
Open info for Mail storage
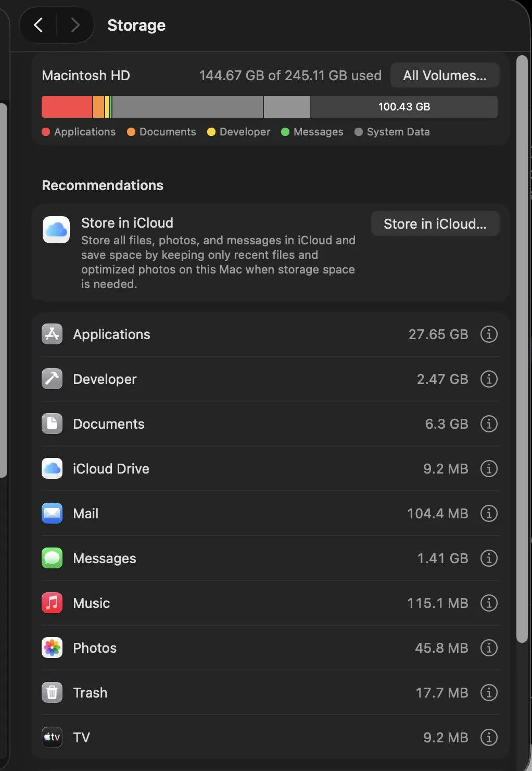click(489, 513)
